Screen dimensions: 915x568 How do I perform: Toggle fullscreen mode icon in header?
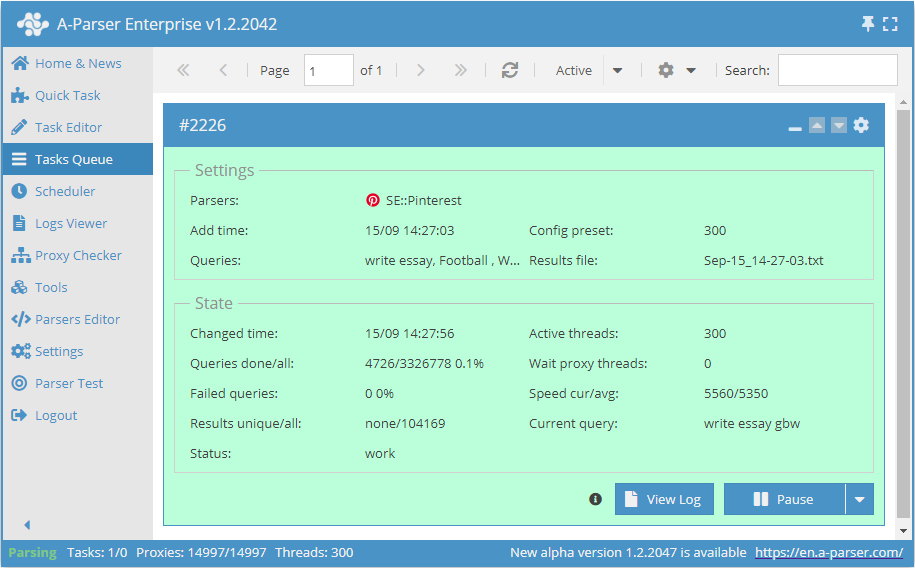(891, 24)
